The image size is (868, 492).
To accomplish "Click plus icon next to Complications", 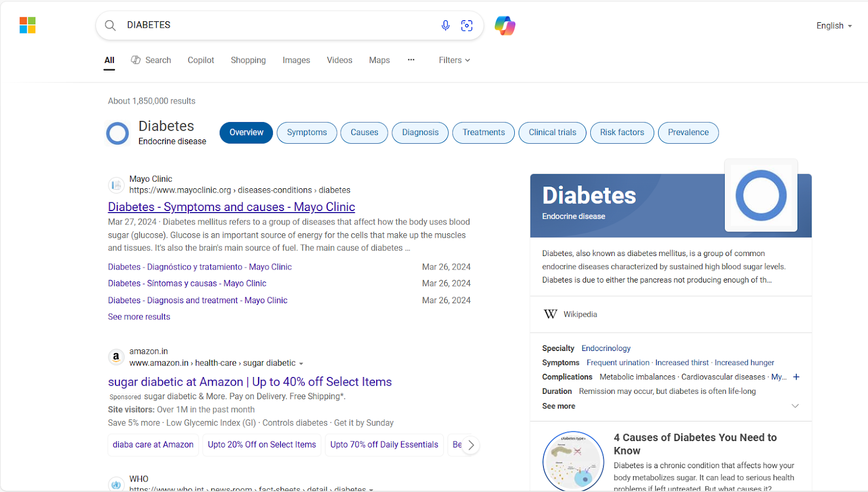I will (796, 377).
